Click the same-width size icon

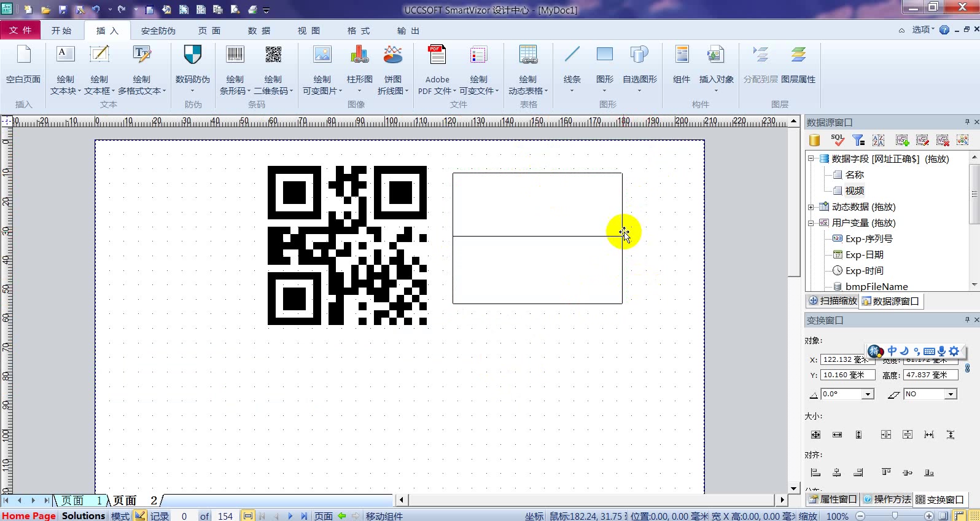click(837, 435)
